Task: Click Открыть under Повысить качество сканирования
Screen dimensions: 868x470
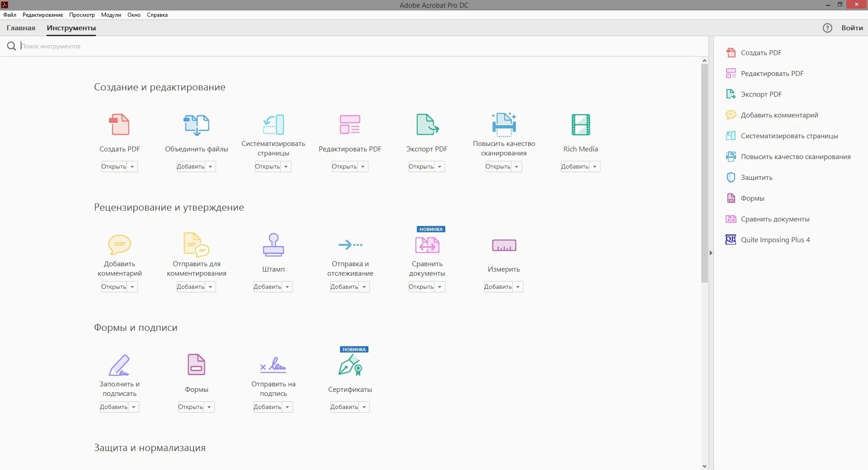Action: coord(498,167)
